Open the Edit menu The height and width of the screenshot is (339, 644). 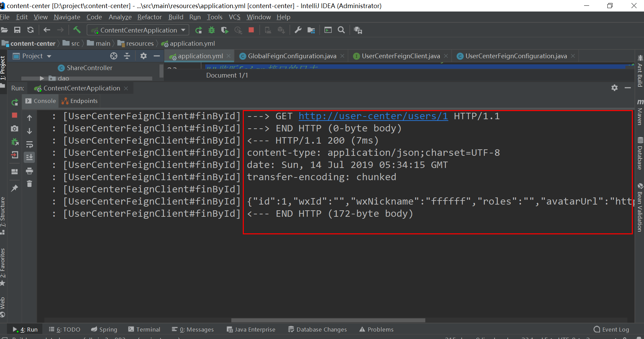pyautogui.click(x=22, y=17)
